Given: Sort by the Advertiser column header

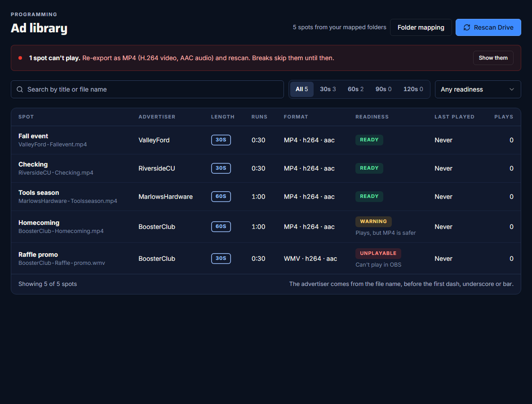Looking at the screenshot, I should [157, 117].
